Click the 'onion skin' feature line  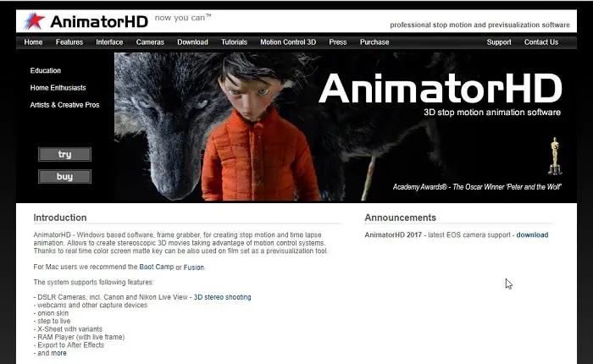coord(51,313)
